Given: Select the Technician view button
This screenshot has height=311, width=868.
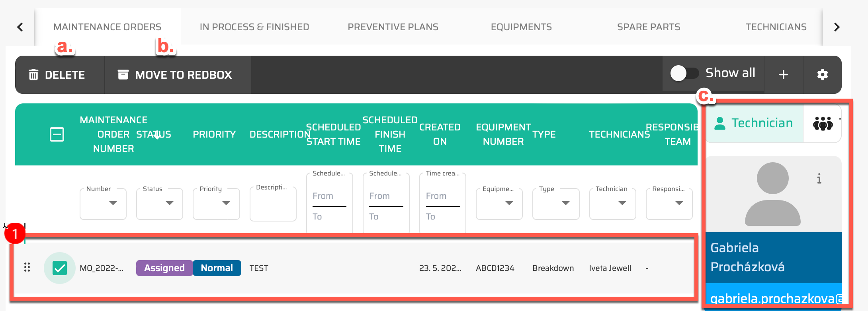Looking at the screenshot, I should (754, 124).
